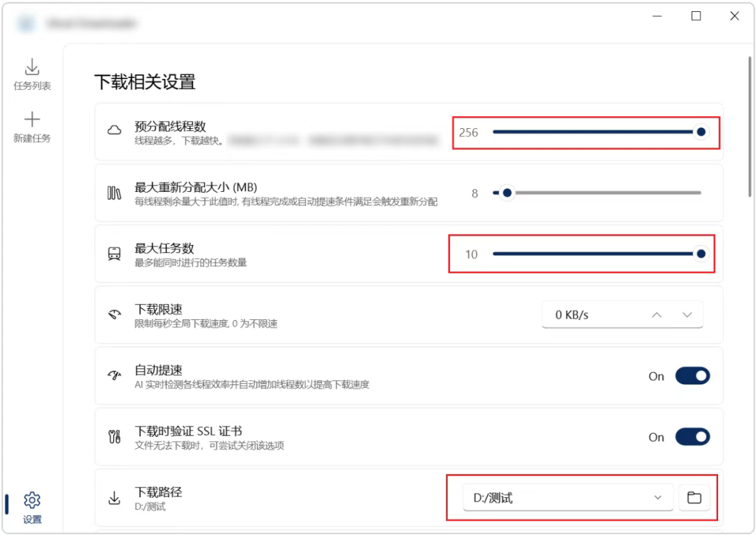Click the AI 实时检测各线程效率 description
Image resolution: width=756 pixels, height=535 pixels.
[x=252, y=384]
